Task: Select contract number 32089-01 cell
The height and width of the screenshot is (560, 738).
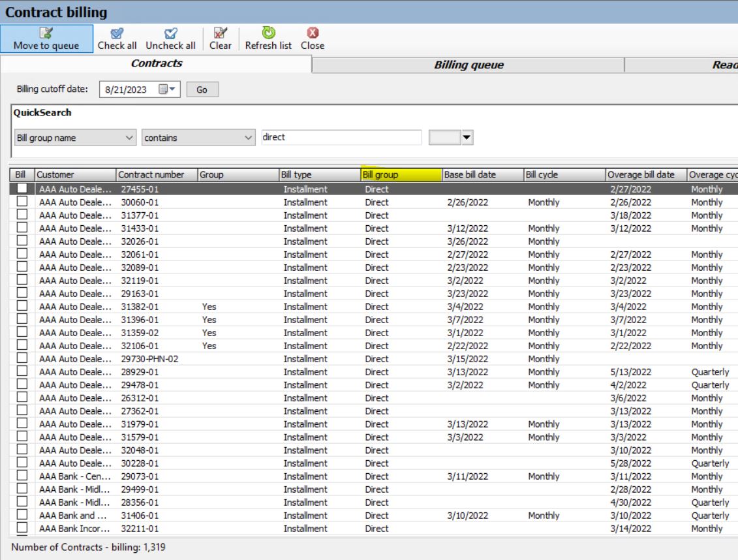Action: pos(140,268)
